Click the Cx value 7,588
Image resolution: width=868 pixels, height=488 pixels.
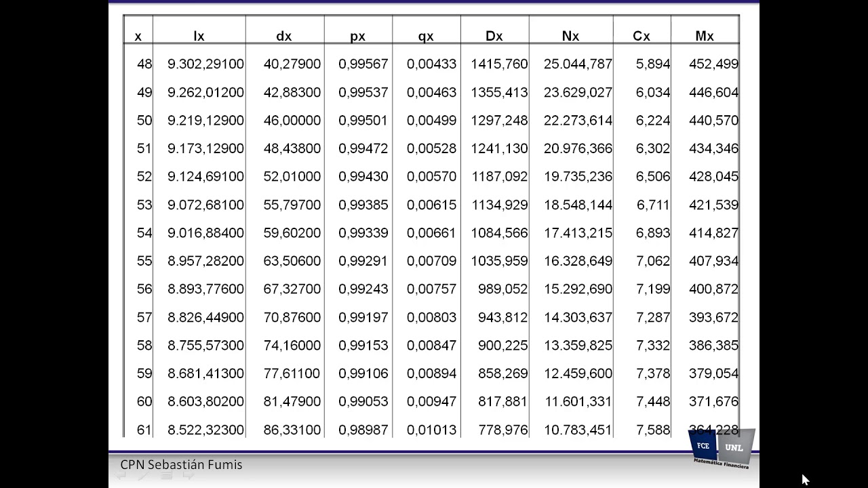tap(653, 430)
